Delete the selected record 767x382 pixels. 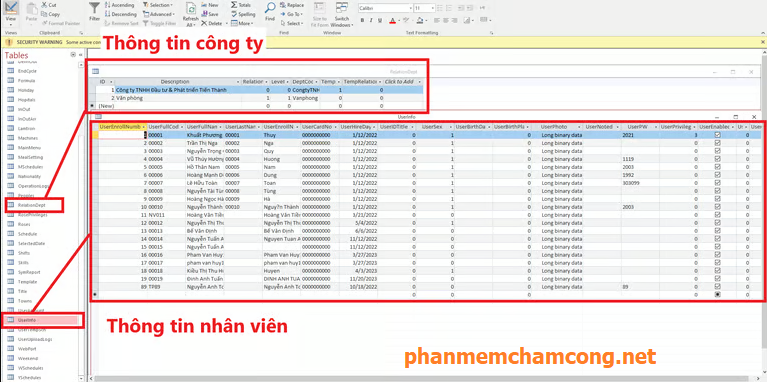(x=211, y=23)
